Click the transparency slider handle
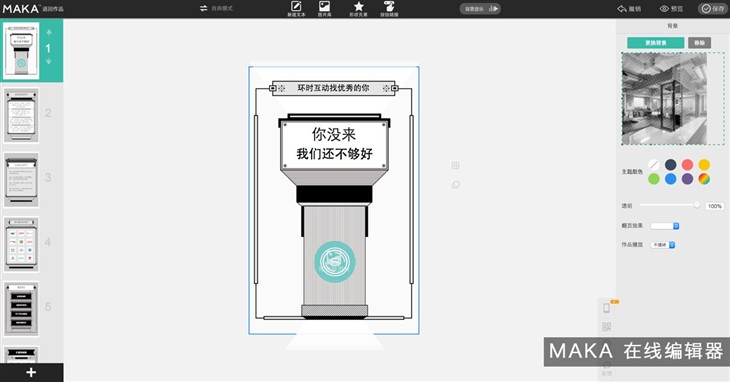 pos(697,205)
